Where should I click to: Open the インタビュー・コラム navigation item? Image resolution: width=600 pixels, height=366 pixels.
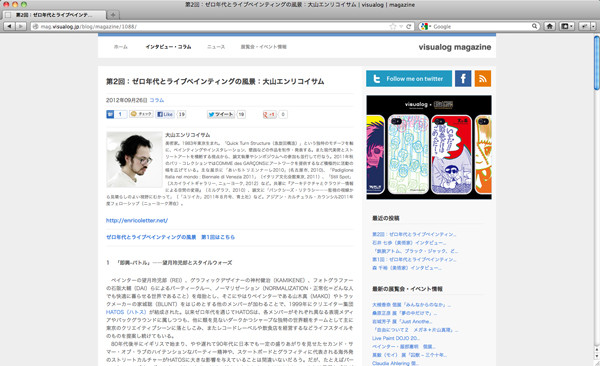coord(168,47)
